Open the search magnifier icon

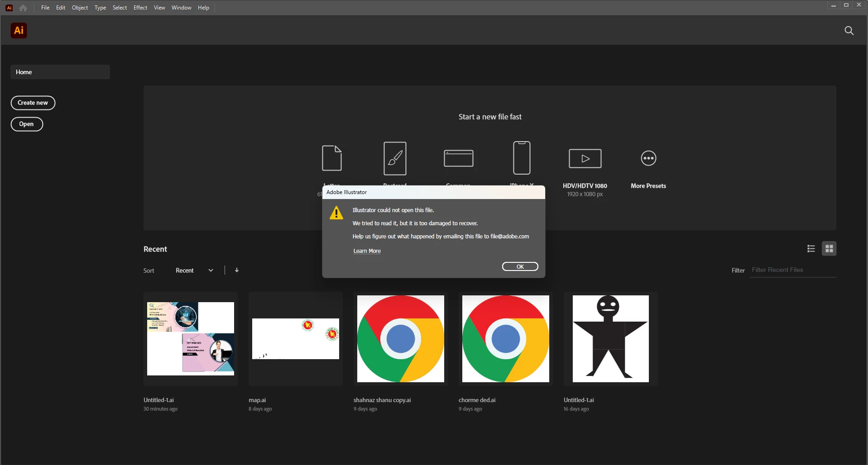coord(849,30)
